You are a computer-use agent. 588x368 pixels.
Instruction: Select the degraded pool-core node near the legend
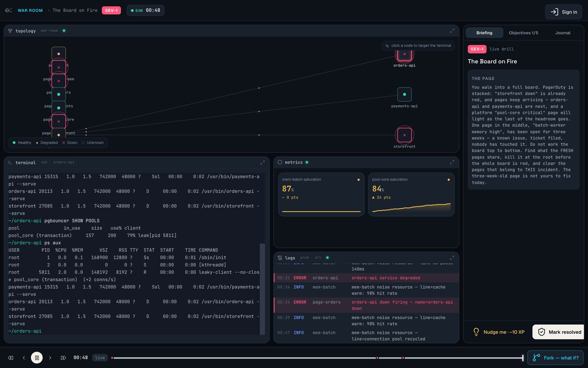[58, 134]
